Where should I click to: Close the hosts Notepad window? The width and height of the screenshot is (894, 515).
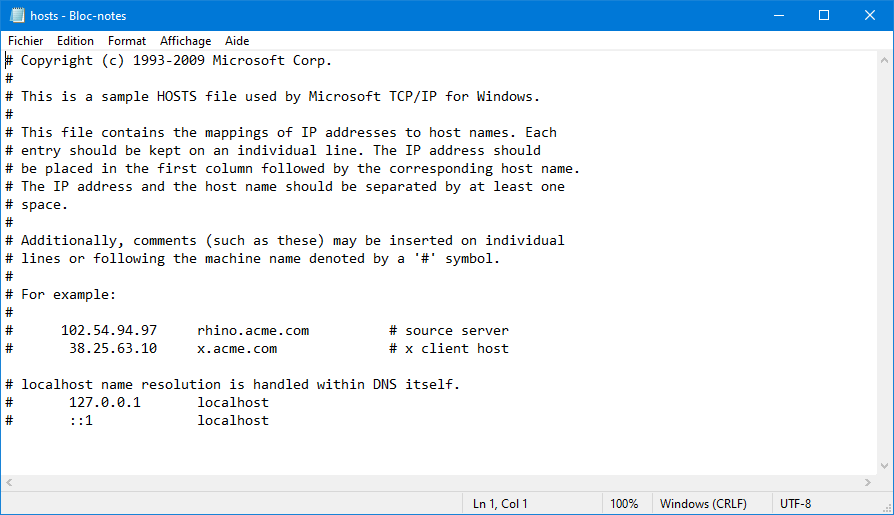[x=869, y=15]
